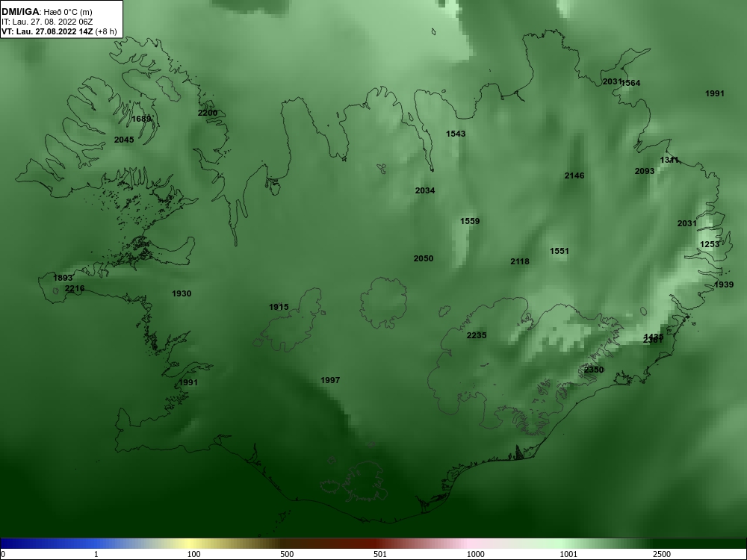The image size is (747, 560).
Task: Click the 1997 height label
Action: coord(330,379)
